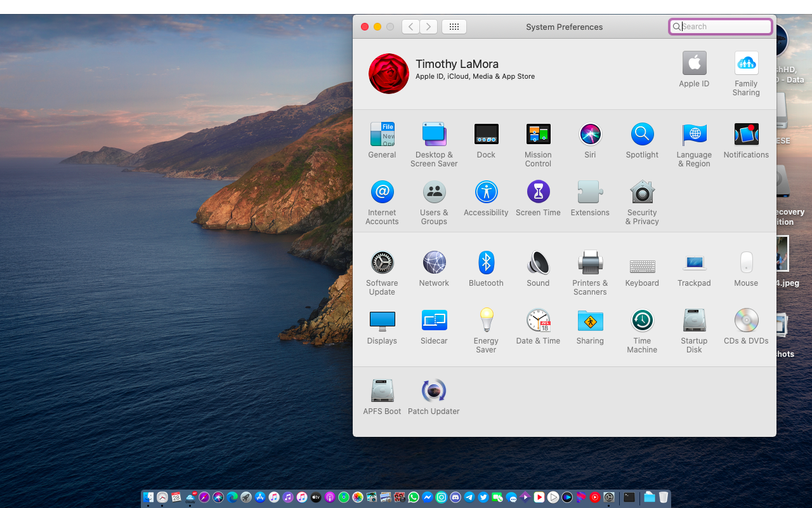Open the APFS Boot preference pane
The height and width of the screenshot is (508, 812).
[x=382, y=397]
